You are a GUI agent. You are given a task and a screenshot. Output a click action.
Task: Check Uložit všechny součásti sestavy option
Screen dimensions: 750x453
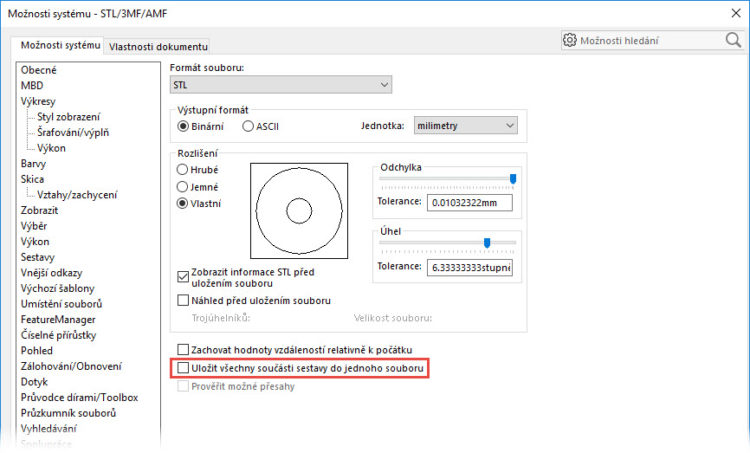pyautogui.click(x=183, y=369)
